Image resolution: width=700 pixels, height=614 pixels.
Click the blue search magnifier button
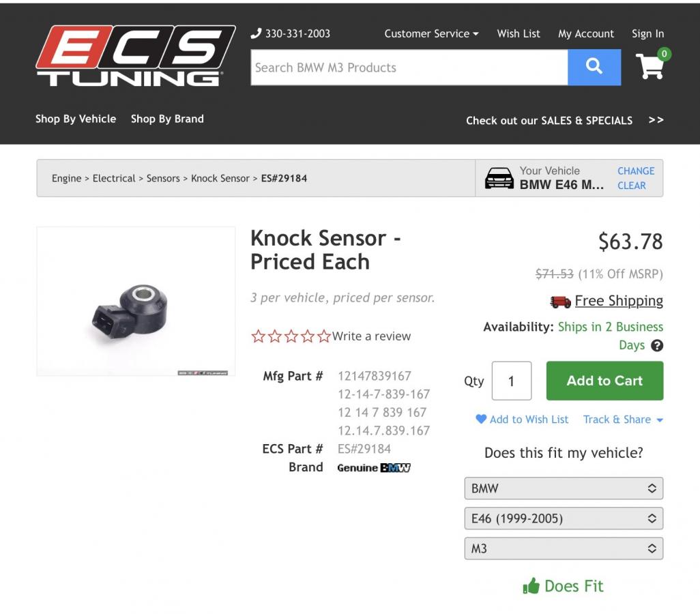[x=594, y=67]
